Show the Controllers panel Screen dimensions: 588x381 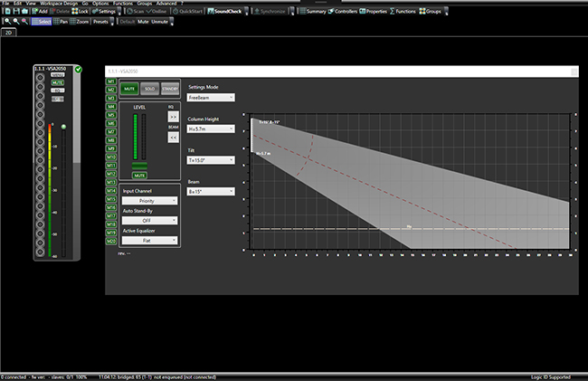(x=343, y=11)
